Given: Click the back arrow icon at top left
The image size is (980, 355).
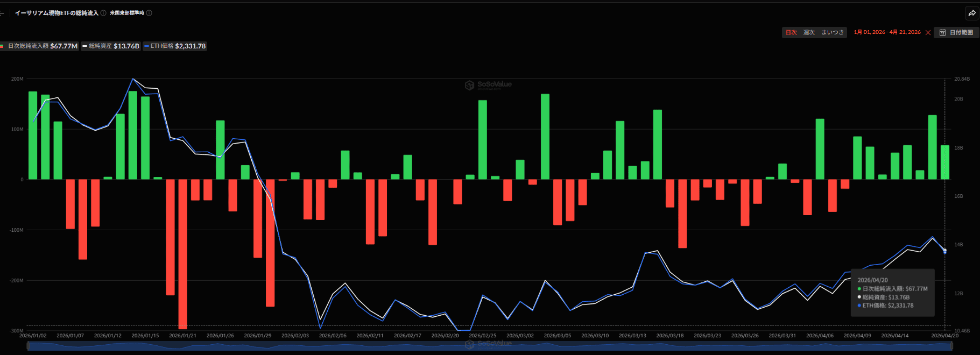Looking at the screenshot, I should tap(2, 13).
